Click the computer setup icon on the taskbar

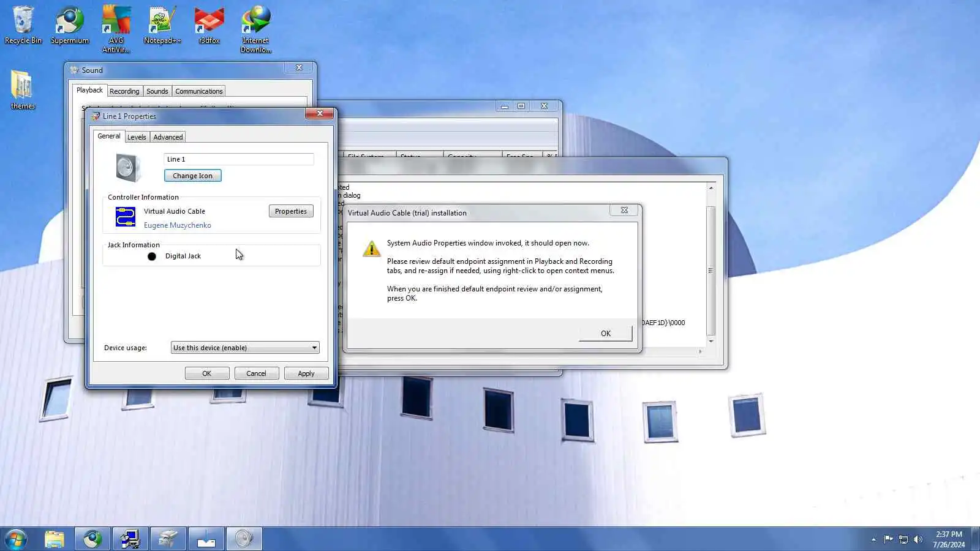[x=130, y=539]
